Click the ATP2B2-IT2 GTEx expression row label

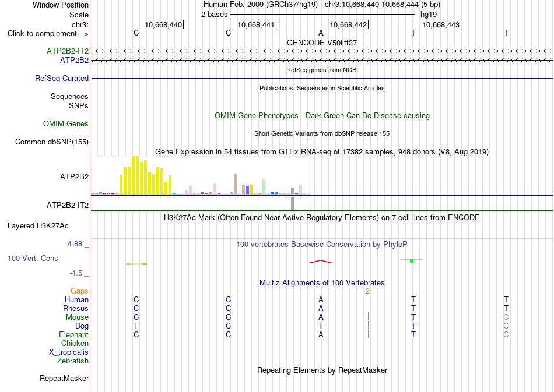tap(68, 206)
